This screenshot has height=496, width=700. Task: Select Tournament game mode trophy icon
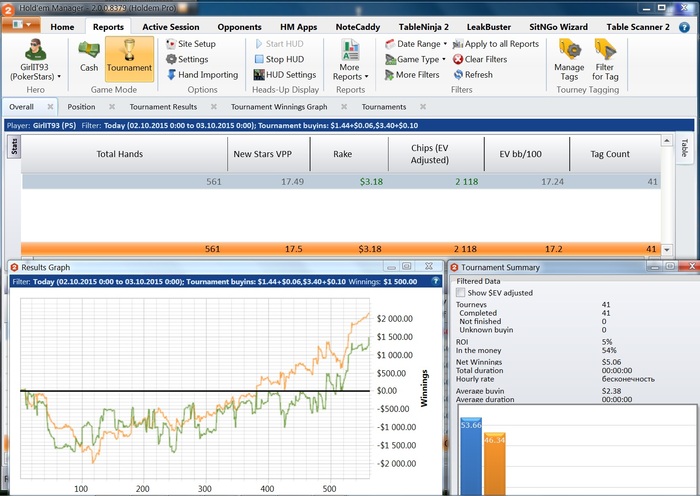[129, 59]
